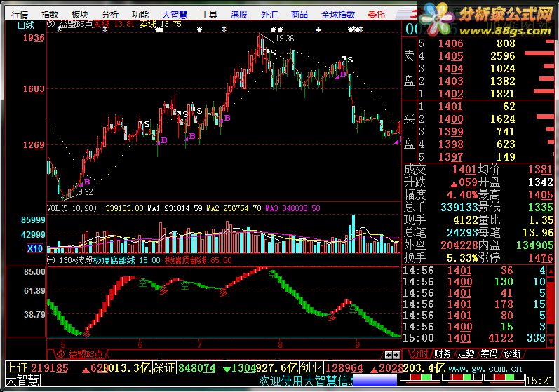Image resolution: width=559 pixels, height=392 pixels.
Task: Switch to the 分时 tab
Action: point(419,354)
